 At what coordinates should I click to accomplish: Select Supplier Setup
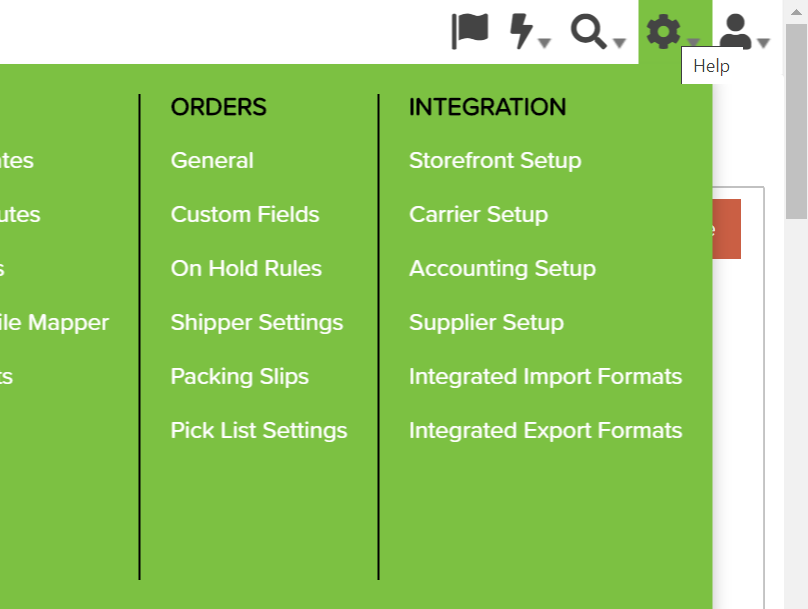(486, 323)
